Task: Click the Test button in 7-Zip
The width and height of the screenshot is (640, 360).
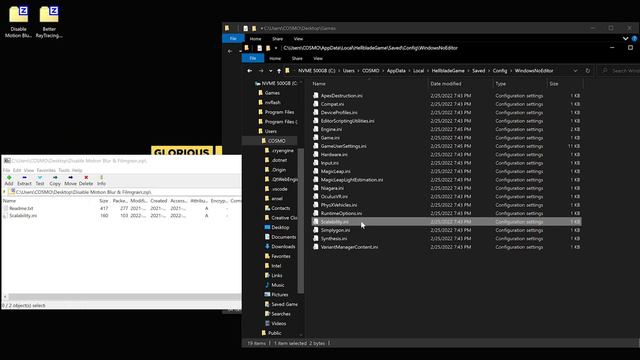Action: coord(40,180)
